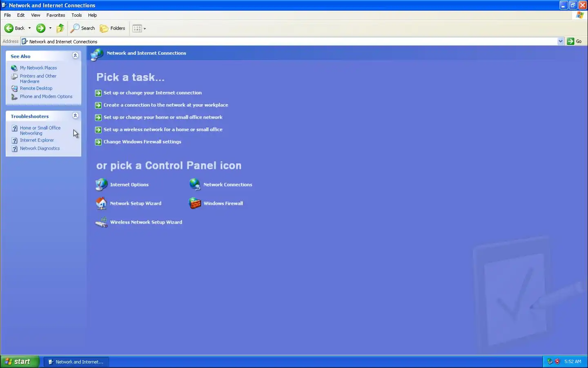Click the help icon beside Network Diagnostics

pyautogui.click(x=15, y=149)
